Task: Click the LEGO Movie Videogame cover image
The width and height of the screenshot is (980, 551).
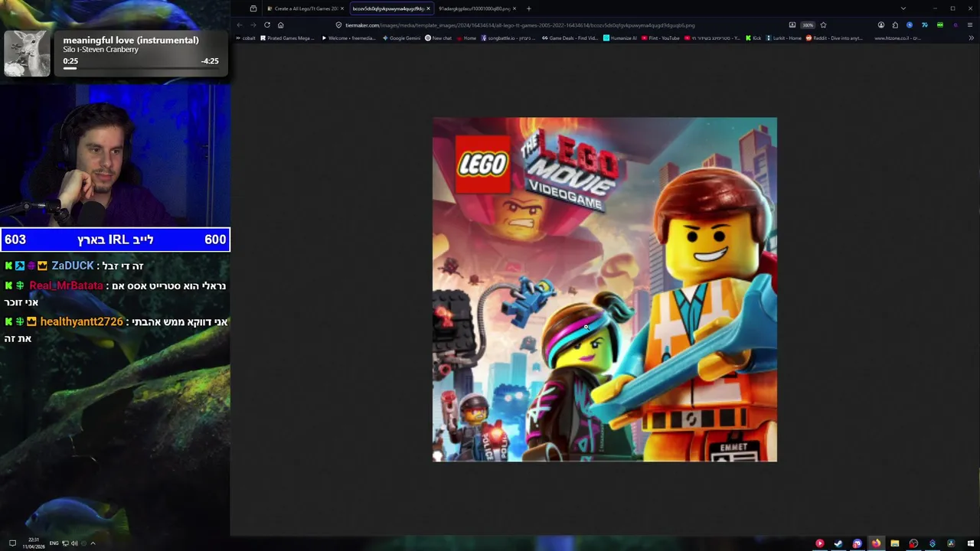Action: click(x=605, y=289)
